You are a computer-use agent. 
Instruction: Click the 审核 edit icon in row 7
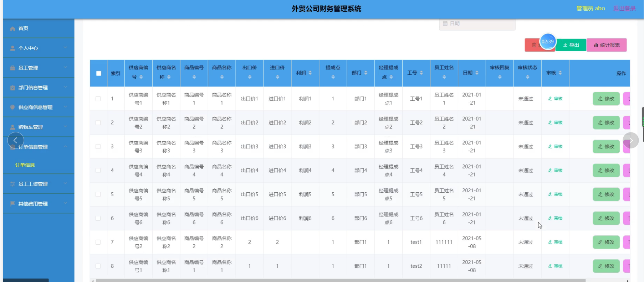(550, 242)
